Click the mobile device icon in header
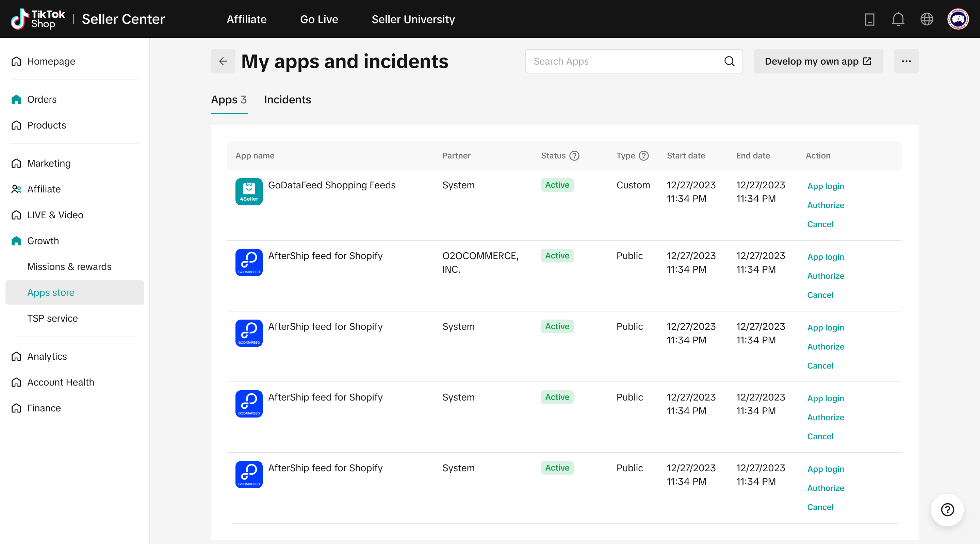Viewport: 980px width, 544px height. pyautogui.click(x=869, y=19)
